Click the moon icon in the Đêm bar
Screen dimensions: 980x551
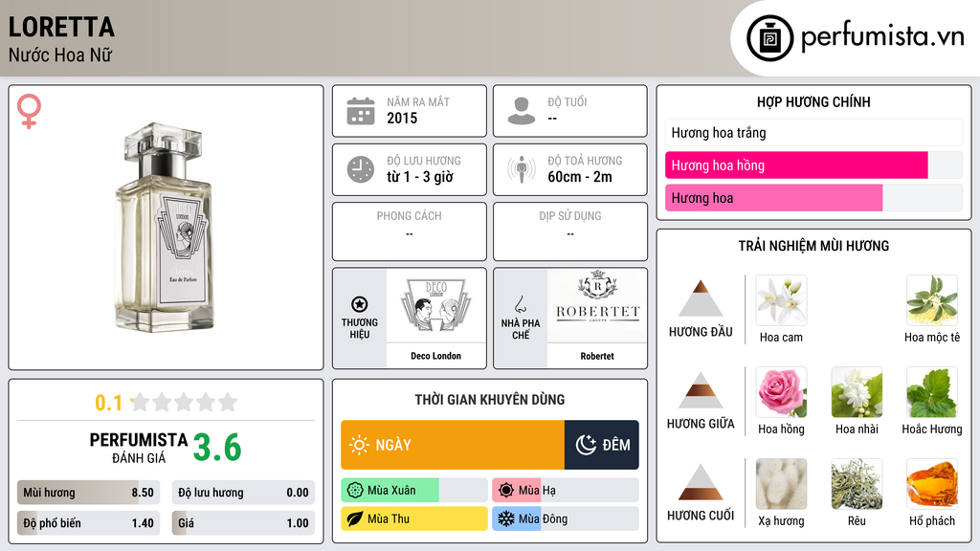click(x=586, y=445)
